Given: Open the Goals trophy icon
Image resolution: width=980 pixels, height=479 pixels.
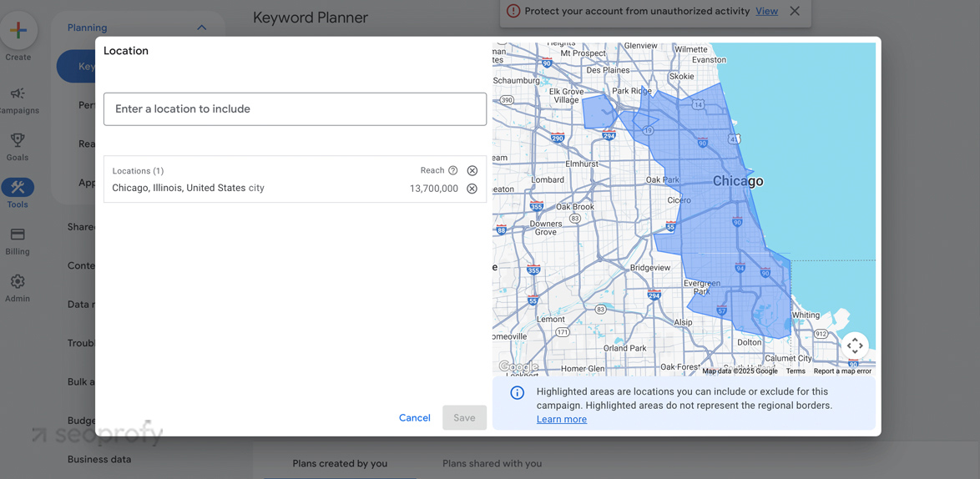Looking at the screenshot, I should (18, 140).
